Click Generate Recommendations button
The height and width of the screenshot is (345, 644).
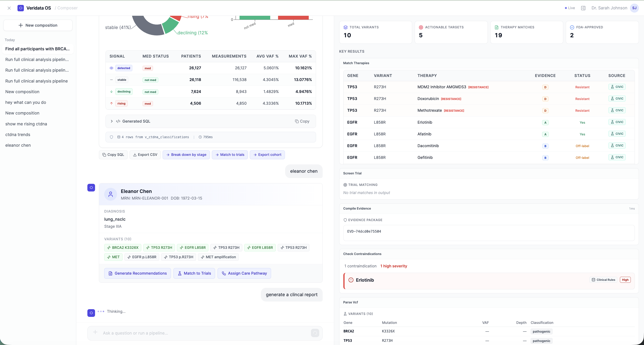click(137, 273)
